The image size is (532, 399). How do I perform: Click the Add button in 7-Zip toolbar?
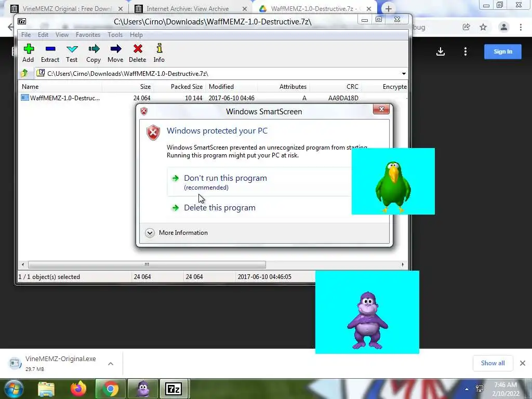(x=28, y=54)
